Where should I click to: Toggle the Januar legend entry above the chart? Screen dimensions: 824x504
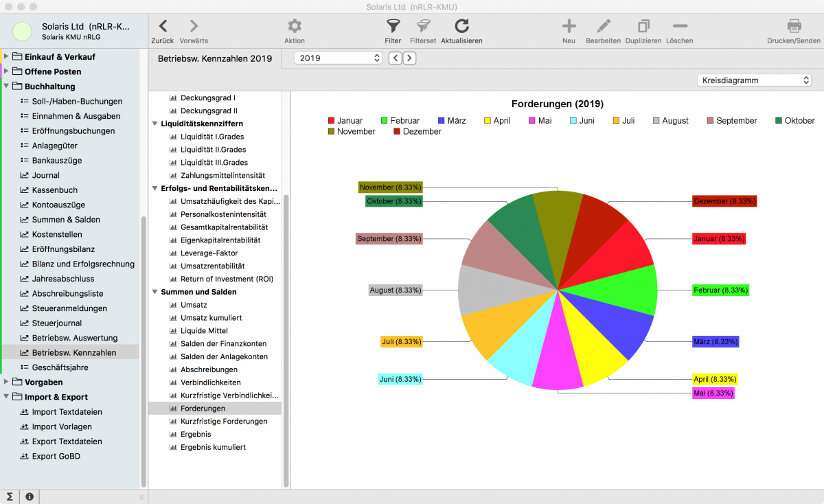pyautogui.click(x=345, y=120)
